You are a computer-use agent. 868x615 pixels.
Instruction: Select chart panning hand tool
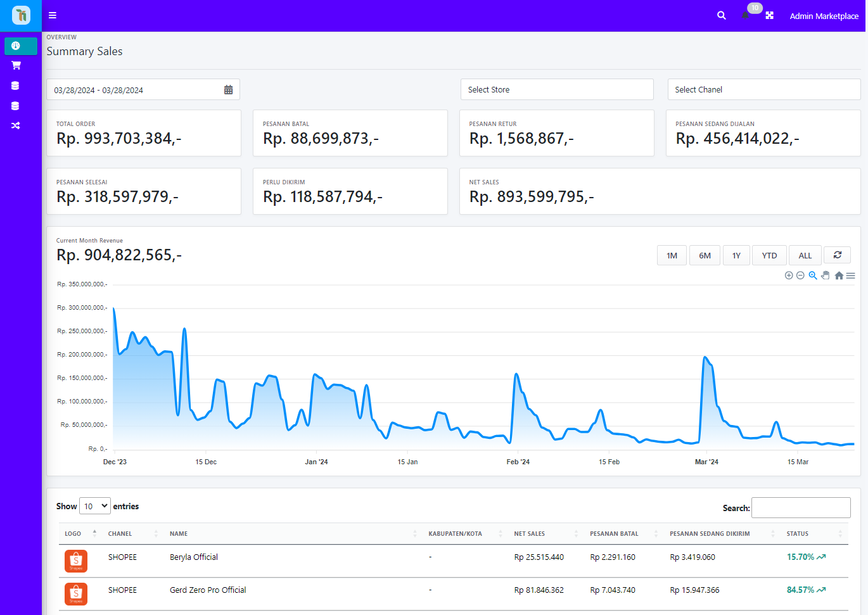coord(826,276)
